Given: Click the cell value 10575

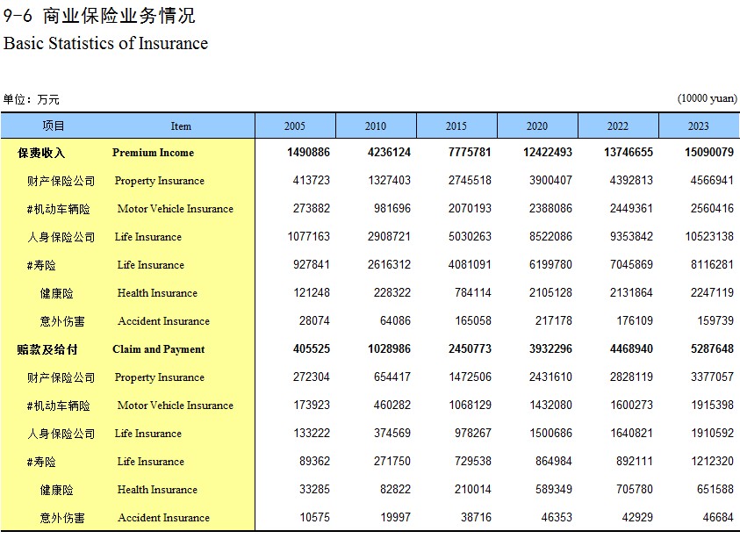Looking at the screenshot, I should [x=315, y=518].
